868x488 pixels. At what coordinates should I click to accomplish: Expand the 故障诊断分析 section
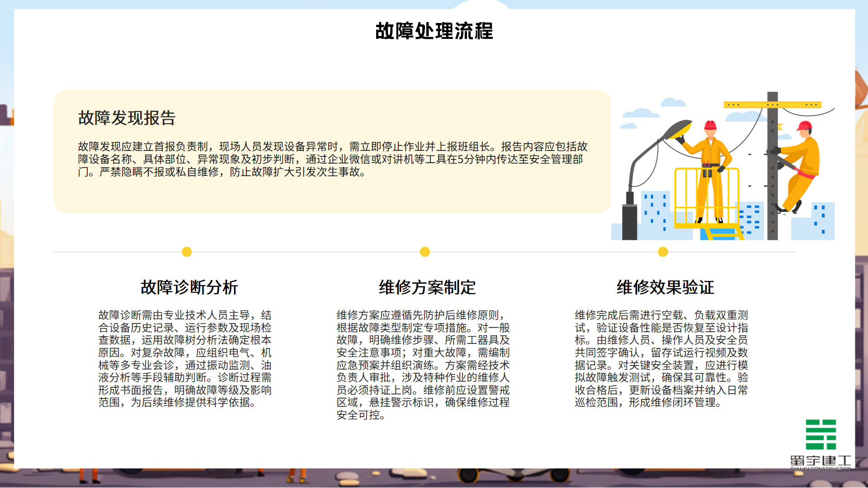click(x=189, y=287)
